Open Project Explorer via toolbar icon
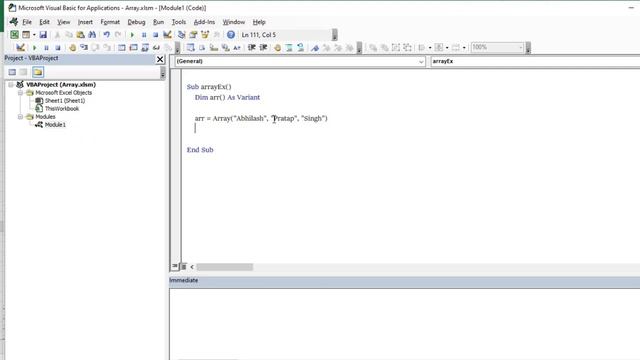Viewport: 640px width, 360px height. 182,35
